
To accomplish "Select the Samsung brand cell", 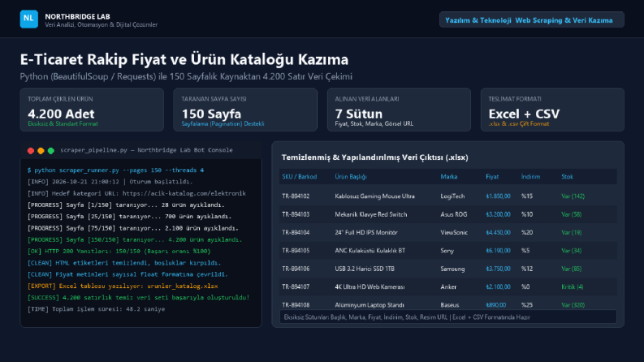I will pos(452,269).
